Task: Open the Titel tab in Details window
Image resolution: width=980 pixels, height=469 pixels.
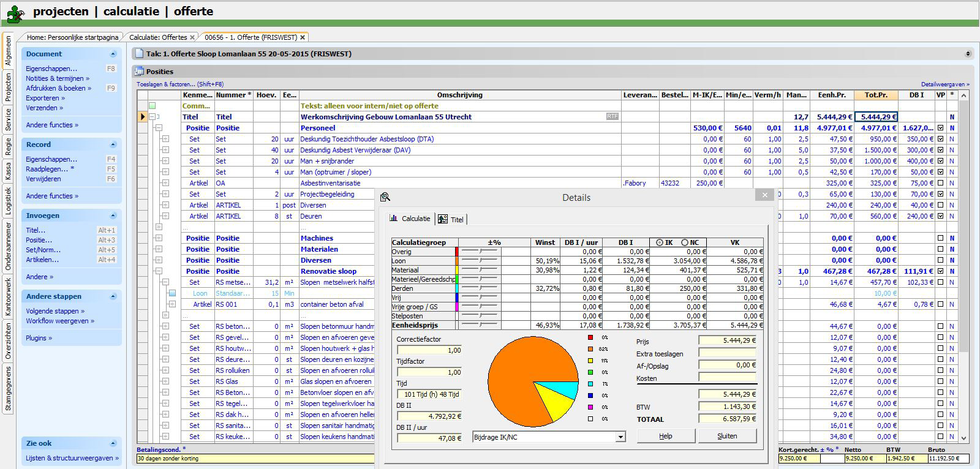Action: coord(452,219)
